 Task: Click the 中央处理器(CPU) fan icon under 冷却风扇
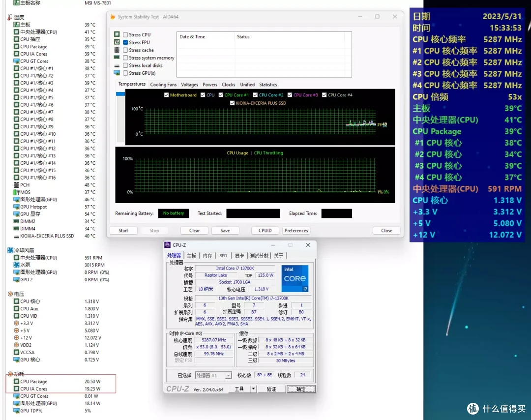pos(16,257)
